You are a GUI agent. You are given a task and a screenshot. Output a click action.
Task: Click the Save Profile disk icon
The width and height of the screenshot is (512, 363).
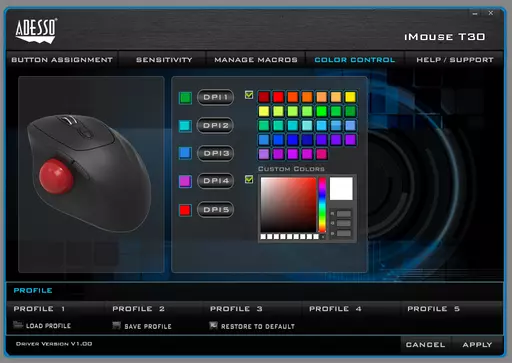point(116,325)
